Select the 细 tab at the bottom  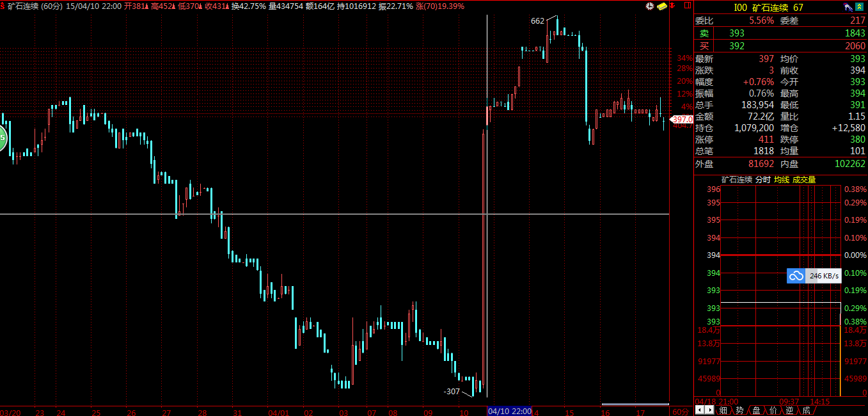[x=723, y=410]
